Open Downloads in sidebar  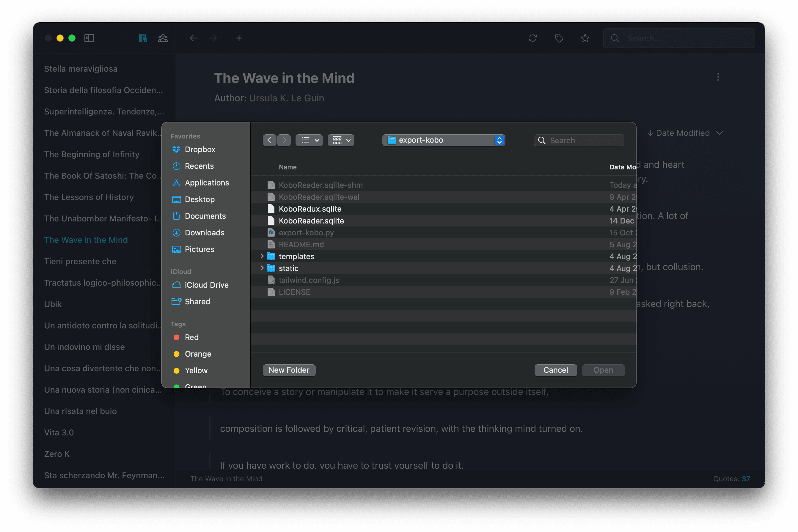pos(204,232)
